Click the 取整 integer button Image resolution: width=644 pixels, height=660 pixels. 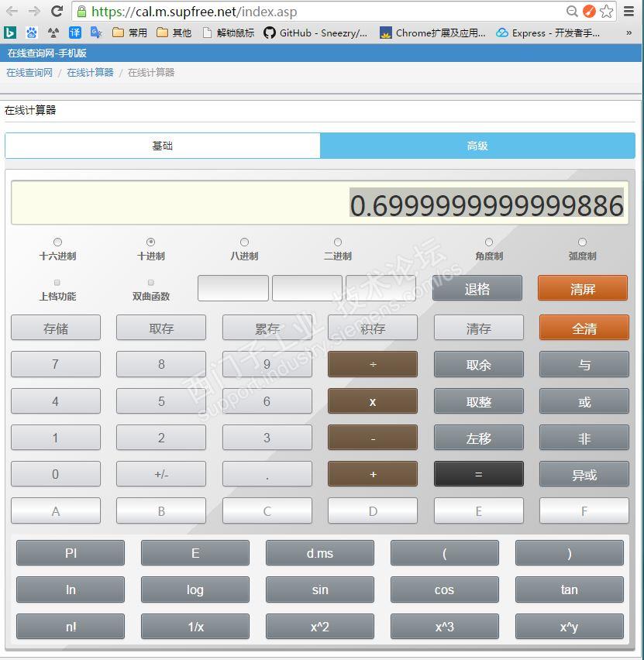479,401
